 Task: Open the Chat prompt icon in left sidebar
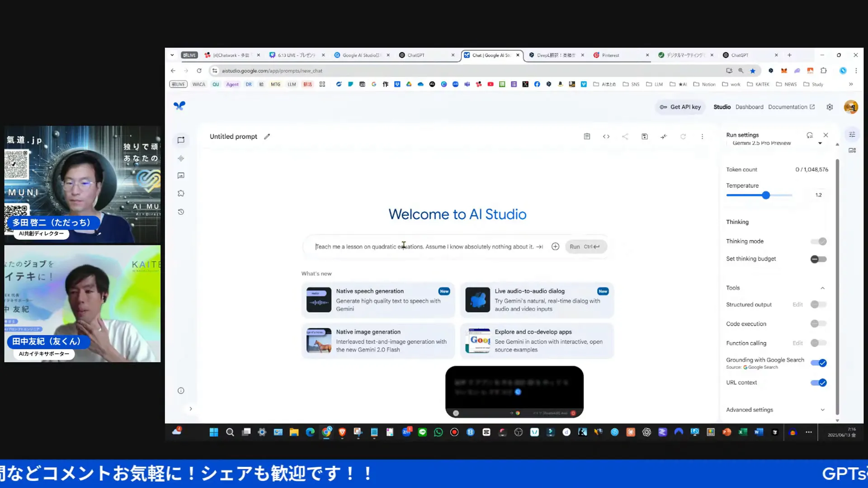[181, 140]
